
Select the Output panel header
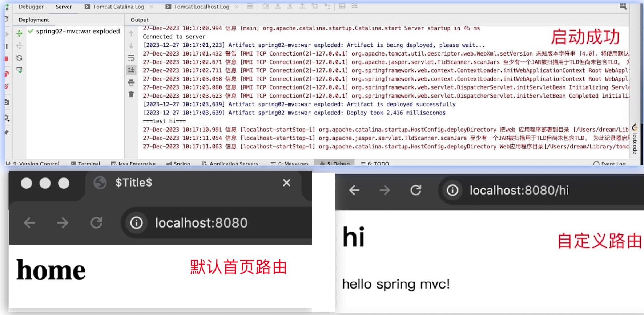click(140, 20)
